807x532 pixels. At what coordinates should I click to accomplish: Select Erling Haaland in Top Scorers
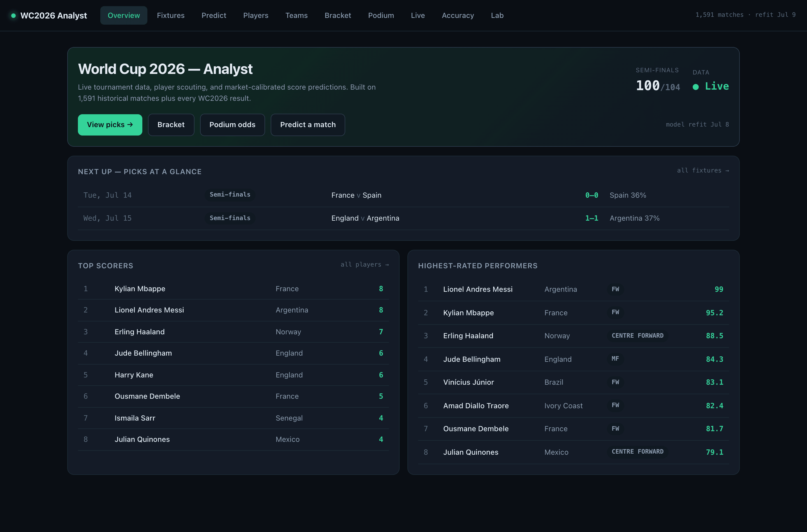click(x=233, y=332)
